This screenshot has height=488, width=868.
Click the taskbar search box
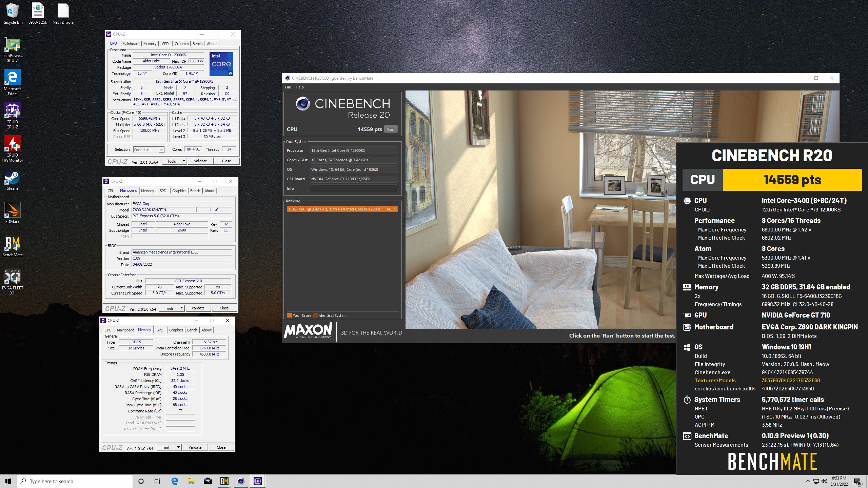(x=75, y=481)
